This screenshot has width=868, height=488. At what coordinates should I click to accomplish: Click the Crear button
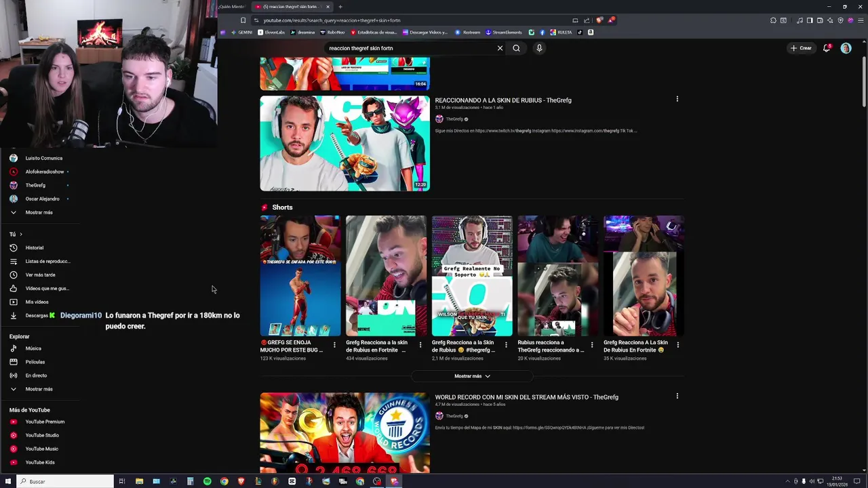[x=801, y=48]
